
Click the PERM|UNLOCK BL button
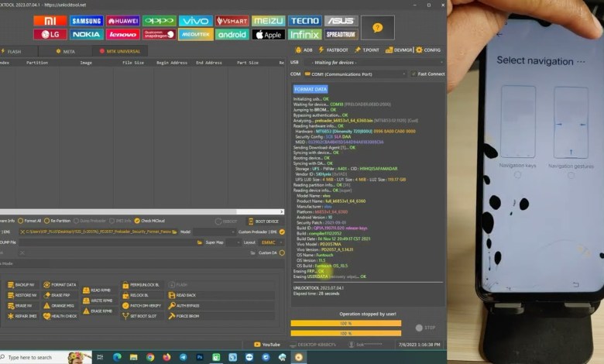141,285
